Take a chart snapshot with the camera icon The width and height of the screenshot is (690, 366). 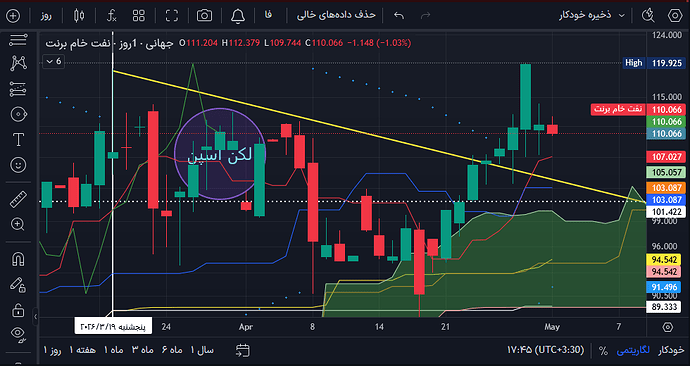click(x=204, y=16)
